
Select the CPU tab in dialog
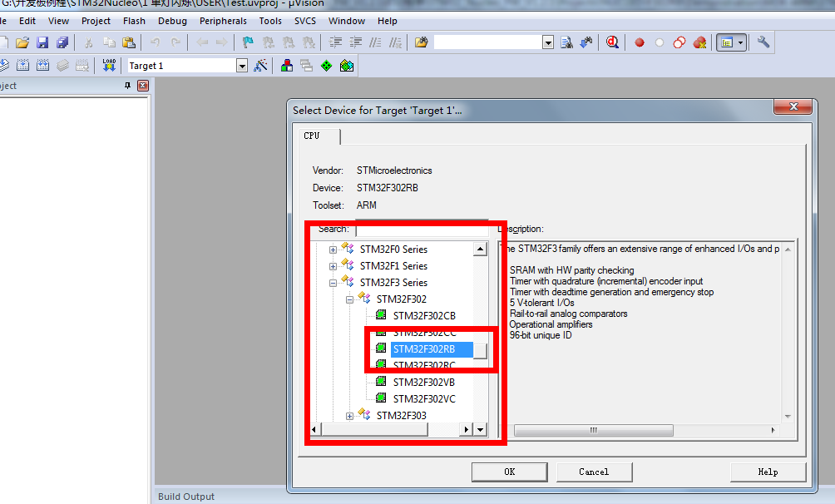(x=319, y=136)
